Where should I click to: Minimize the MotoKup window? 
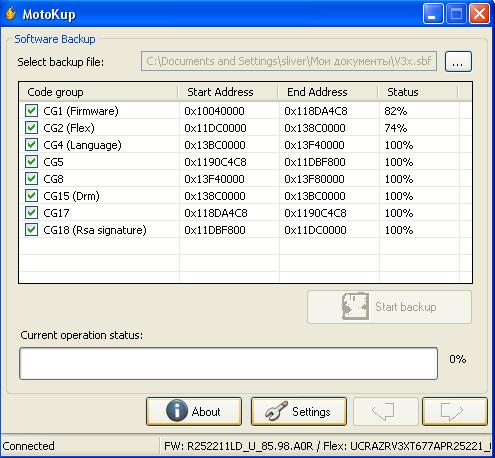tap(433, 14)
